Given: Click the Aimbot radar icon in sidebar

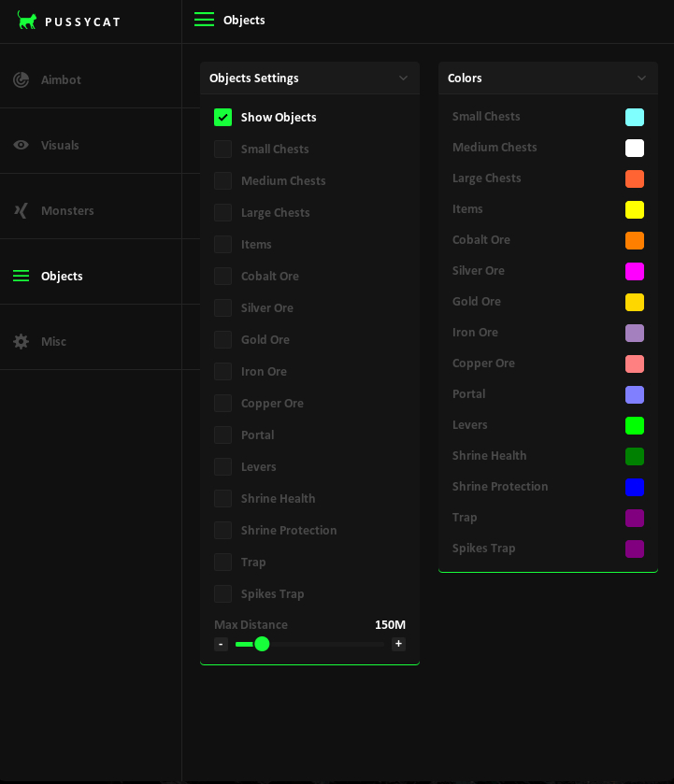Looking at the screenshot, I should [21, 79].
